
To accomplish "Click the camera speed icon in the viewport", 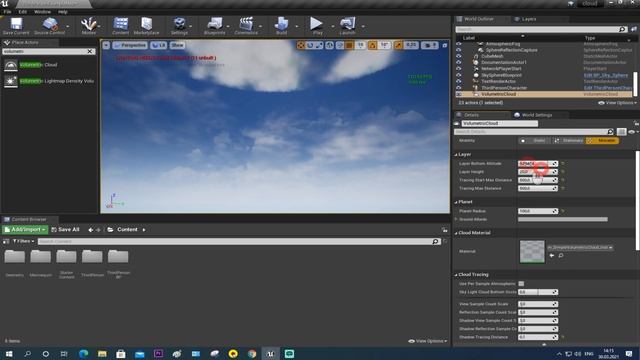I will (x=429, y=45).
